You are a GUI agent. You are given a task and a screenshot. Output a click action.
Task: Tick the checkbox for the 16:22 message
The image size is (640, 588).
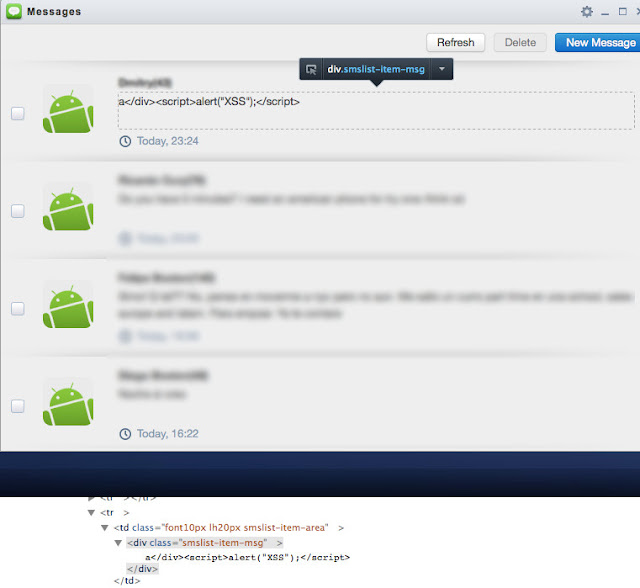coord(18,406)
